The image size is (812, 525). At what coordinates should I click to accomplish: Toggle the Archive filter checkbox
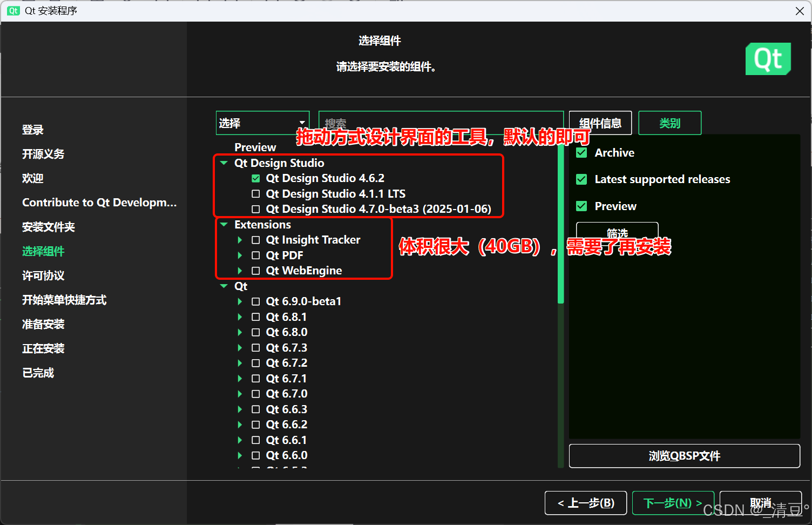[x=581, y=153]
